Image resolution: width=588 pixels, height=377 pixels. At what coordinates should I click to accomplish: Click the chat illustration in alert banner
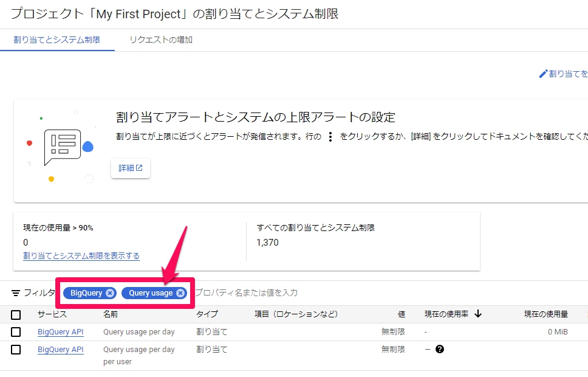click(62, 147)
